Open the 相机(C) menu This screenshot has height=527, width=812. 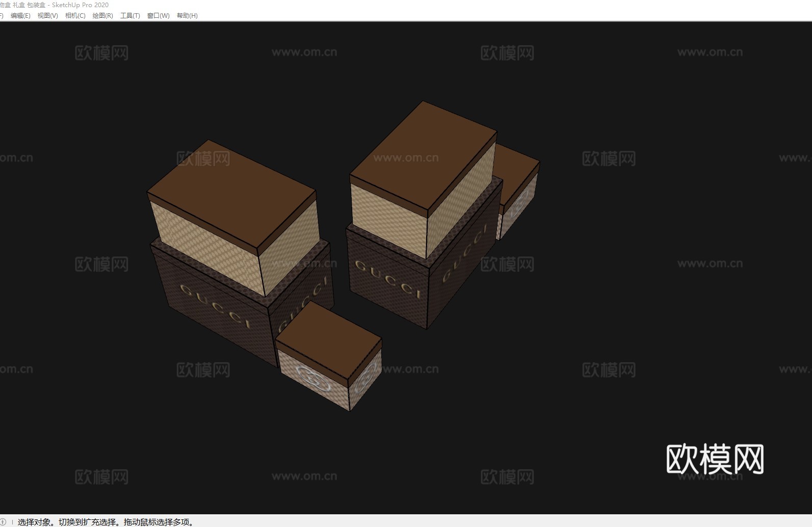75,15
